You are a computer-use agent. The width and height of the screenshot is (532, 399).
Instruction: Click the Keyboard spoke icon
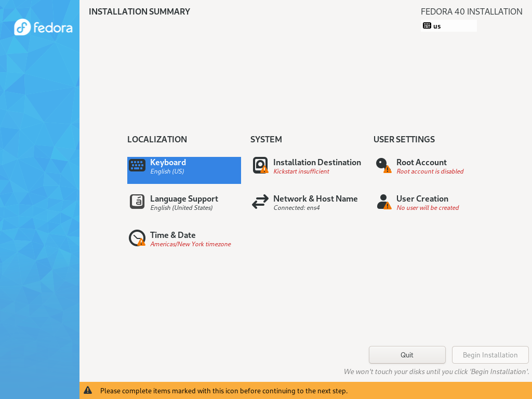tap(137, 166)
